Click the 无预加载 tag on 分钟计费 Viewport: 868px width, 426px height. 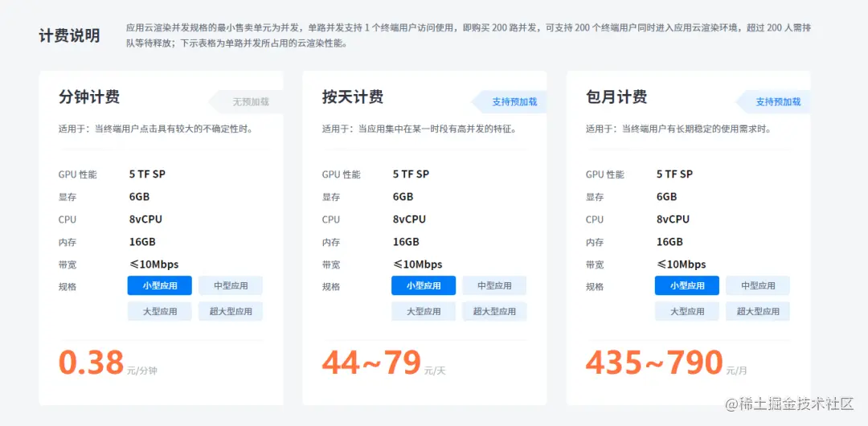click(x=247, y=102)
